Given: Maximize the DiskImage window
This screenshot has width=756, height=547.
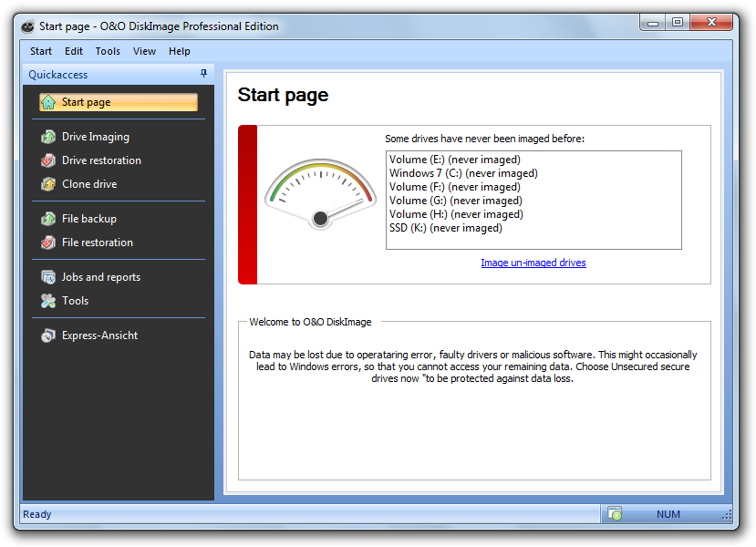Looking at the screenshot, I should pos(678,23).
